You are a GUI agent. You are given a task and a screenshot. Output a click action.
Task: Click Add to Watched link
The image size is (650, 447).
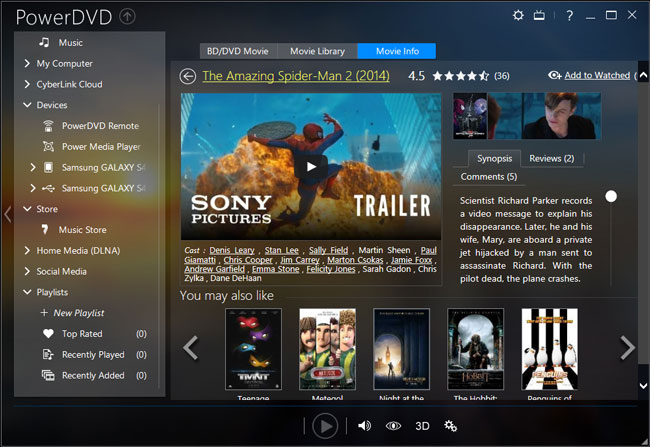[x=597, y=75]
